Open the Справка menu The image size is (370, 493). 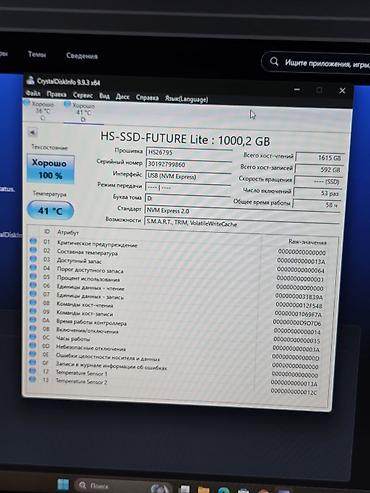click(147, 98)
